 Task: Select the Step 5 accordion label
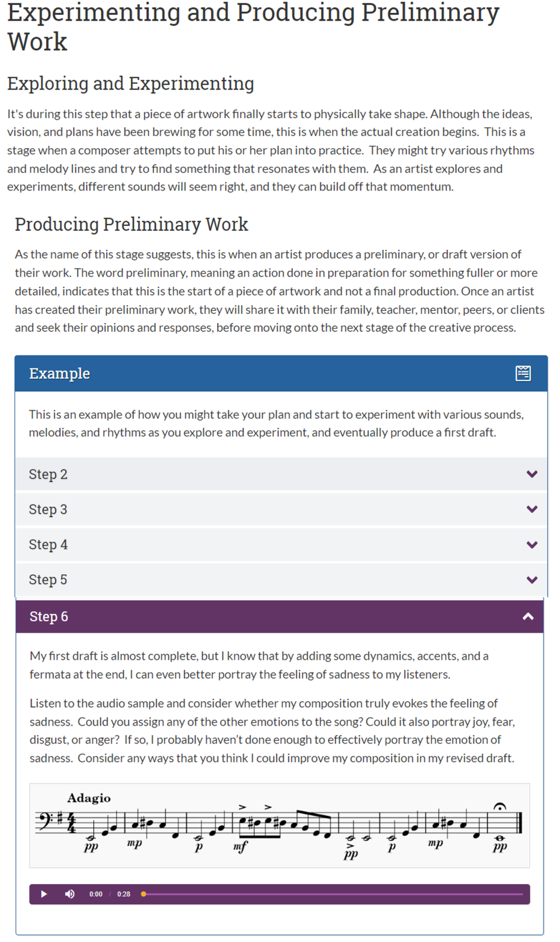pyautogui.click(x=48, y=580)
